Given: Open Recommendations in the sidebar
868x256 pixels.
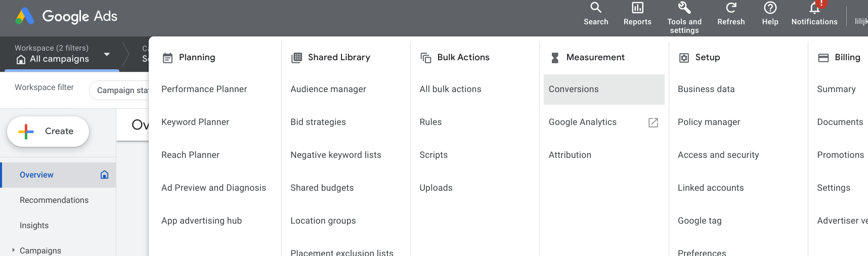Looking at the screenshot, I should pyautogui.click(x=54, y=200).
